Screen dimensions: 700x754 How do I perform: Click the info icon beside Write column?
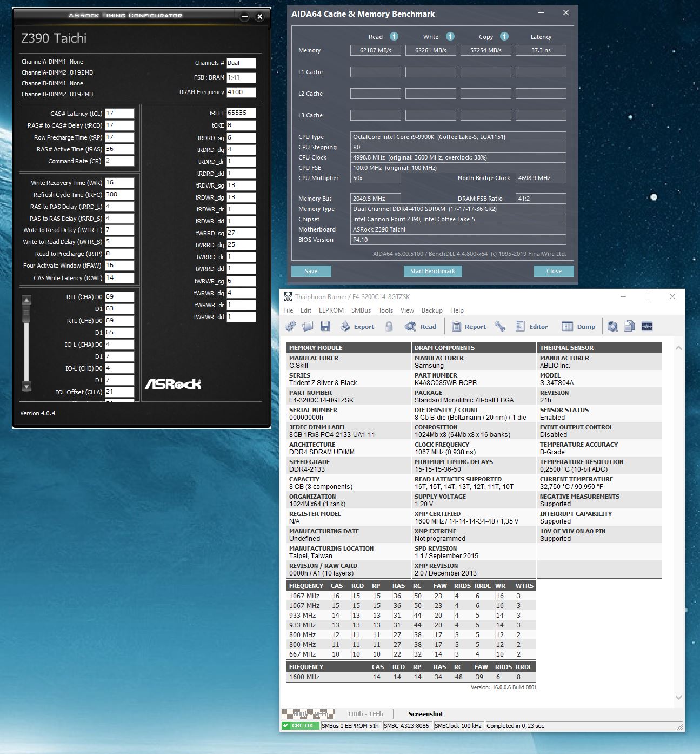pos(450,36)
